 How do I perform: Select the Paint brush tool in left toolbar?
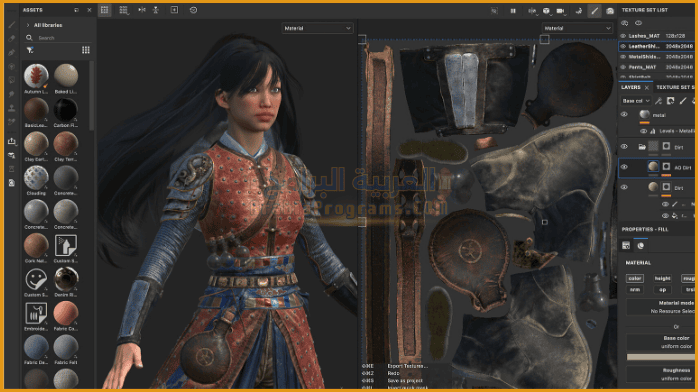[12, 24]
